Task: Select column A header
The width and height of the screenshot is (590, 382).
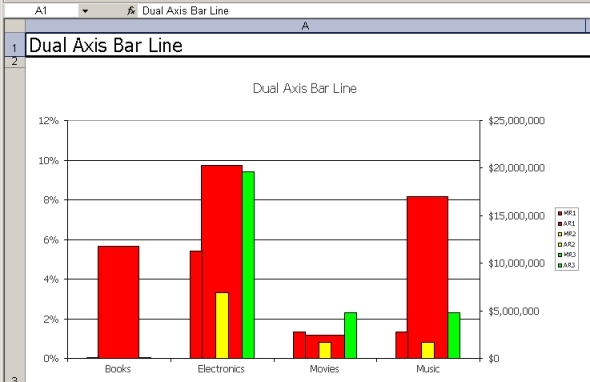Action: click(x=305, y=26)
